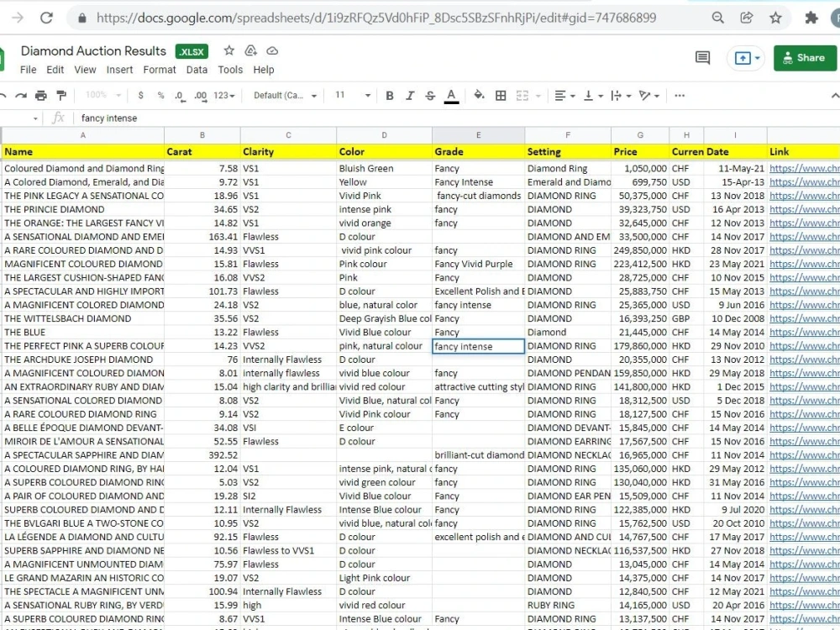Open the name box dropdown arrow
This screenshot has width=840, height=630.
(x=35, y=118)
